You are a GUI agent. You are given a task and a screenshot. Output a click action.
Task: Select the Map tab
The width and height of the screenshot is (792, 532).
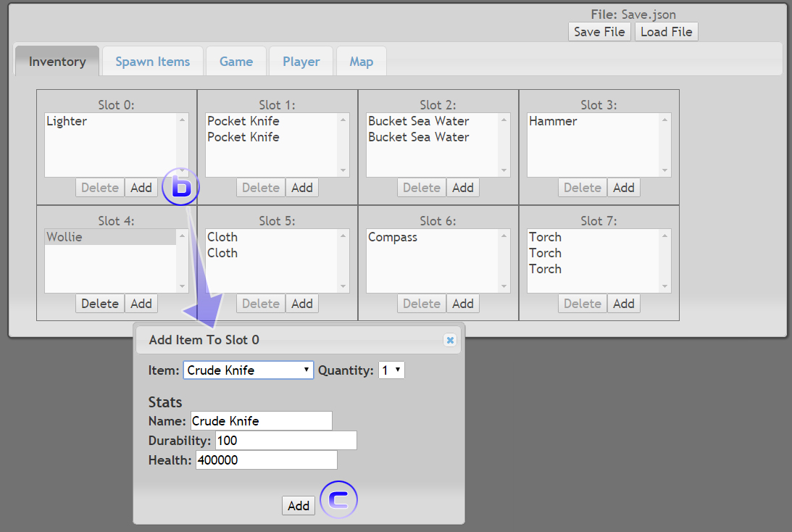point(361,62)
